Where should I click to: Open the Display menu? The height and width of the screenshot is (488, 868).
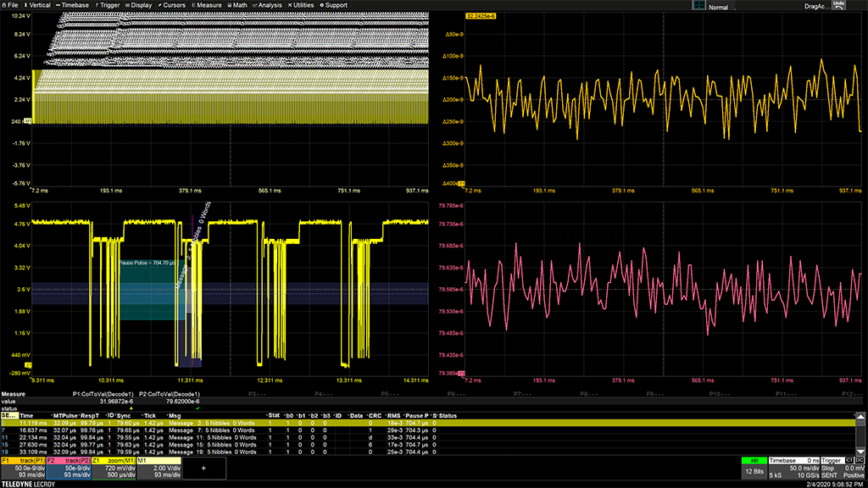139,5
